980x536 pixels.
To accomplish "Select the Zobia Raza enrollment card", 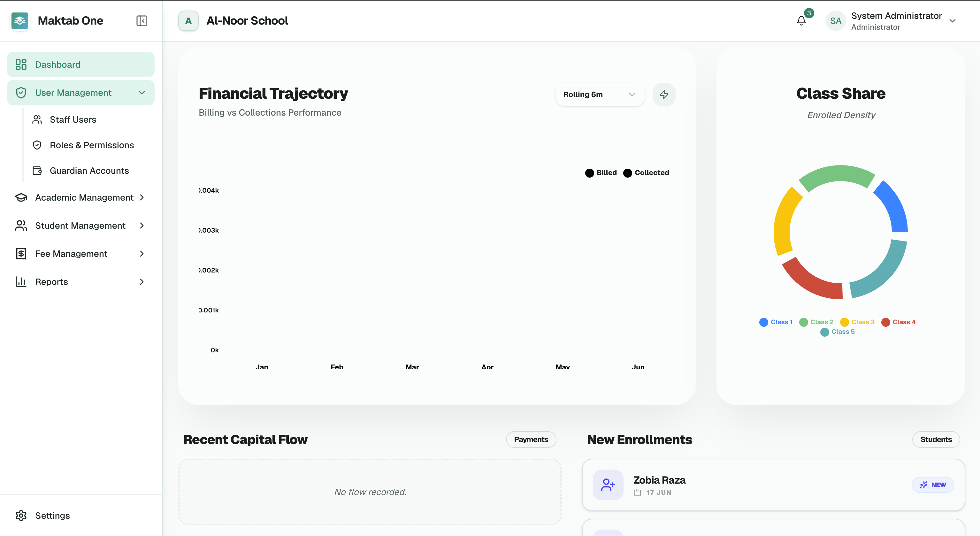I will (x=773, y=485).
